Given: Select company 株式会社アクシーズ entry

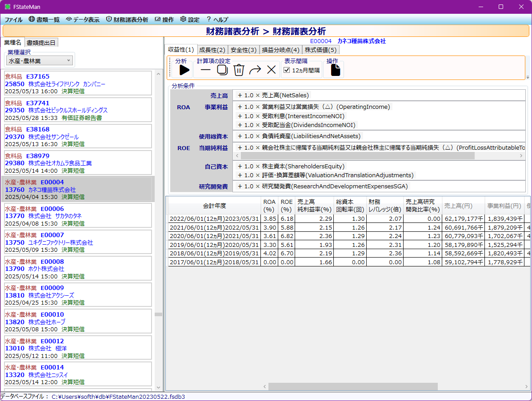Looking at the screenshot, I should point(78,295).
